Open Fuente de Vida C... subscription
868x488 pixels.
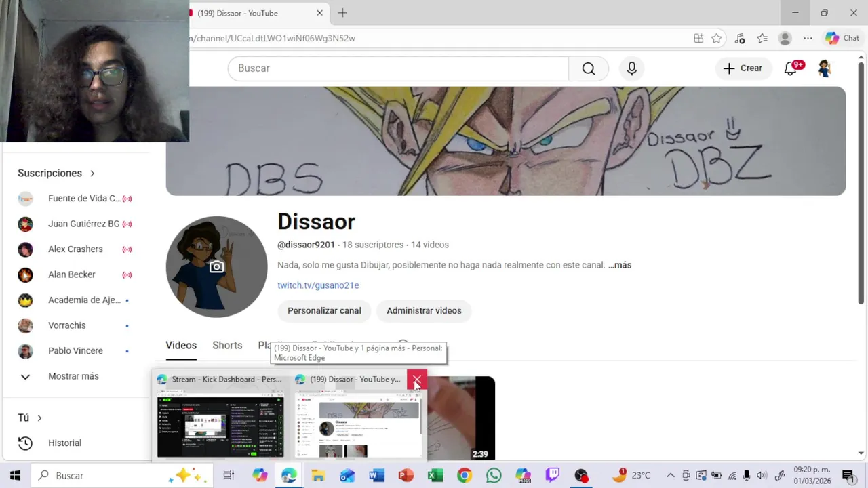click(75, 199)
